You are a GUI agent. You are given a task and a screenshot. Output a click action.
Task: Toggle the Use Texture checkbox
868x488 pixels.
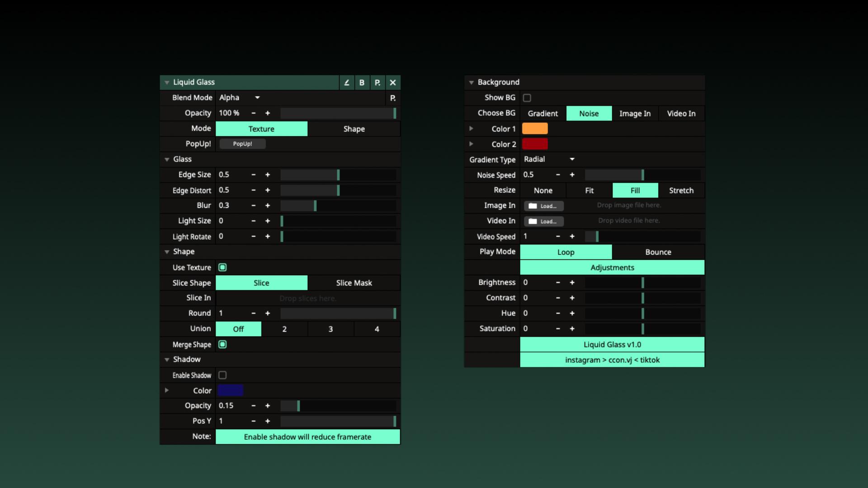[222, 267]
